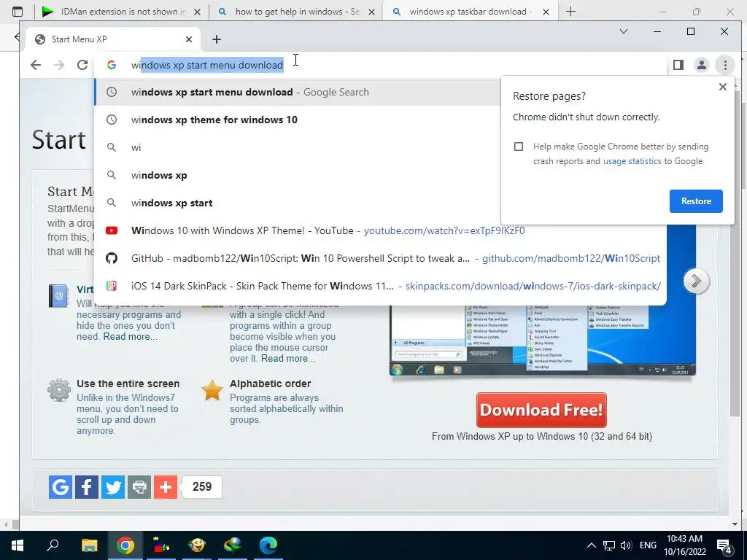Click the Alphabetic order star icon
The height and width of the screenshot is (560, 747).
tap(212, 390)
